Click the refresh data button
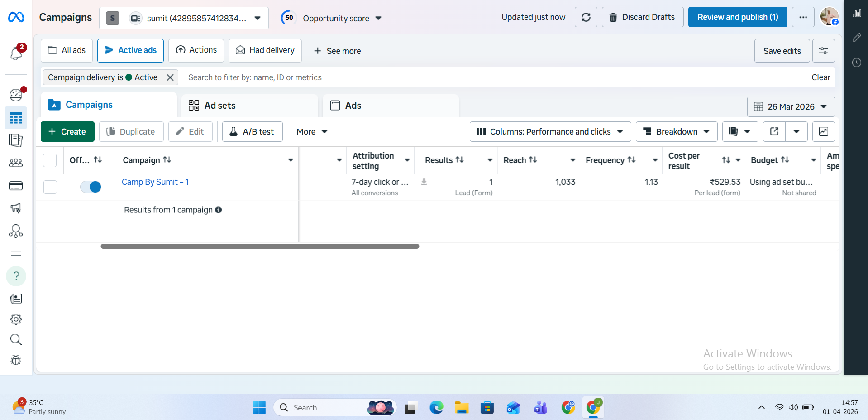The height and width of the screenshot is (420, 868). 586,17
